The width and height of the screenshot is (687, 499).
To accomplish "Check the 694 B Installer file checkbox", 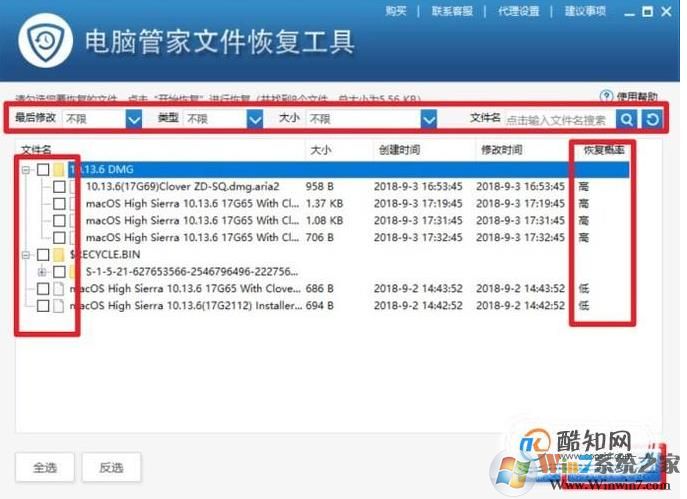I will click(x=43, y=306).
